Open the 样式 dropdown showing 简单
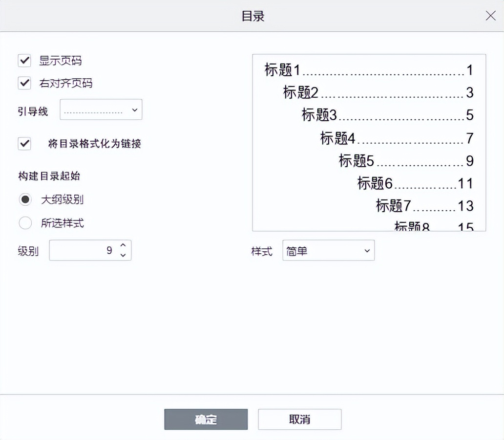Viewport: 504px width, 440px height. tap(328, 250)
